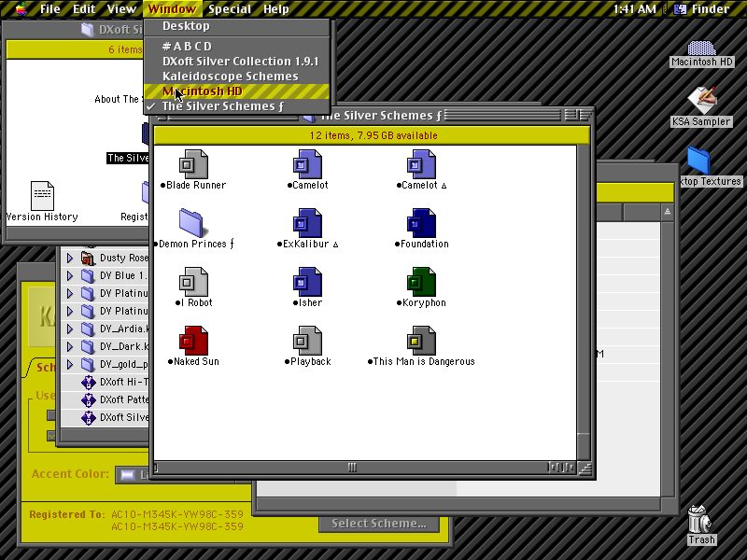Click the Dusty Rose item icon in list
Screen dimensions: 747x560
click(88, 259)
